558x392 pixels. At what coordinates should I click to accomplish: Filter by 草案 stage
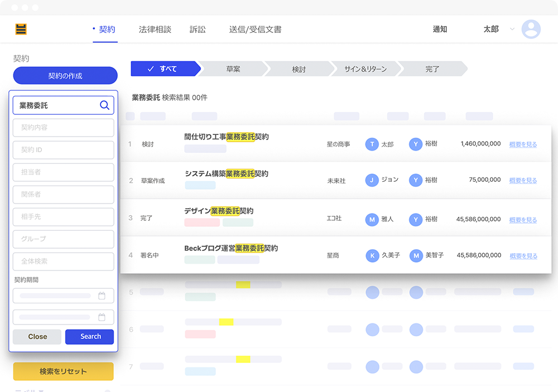point(233,69)
